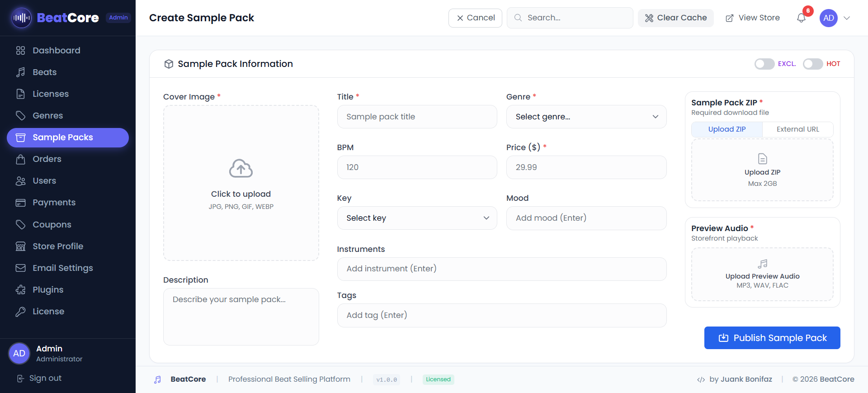Click the Licensed badge in footer
The height and width of the screenshot is (393, 868).
pyautogui.click(x=438, y=379)
